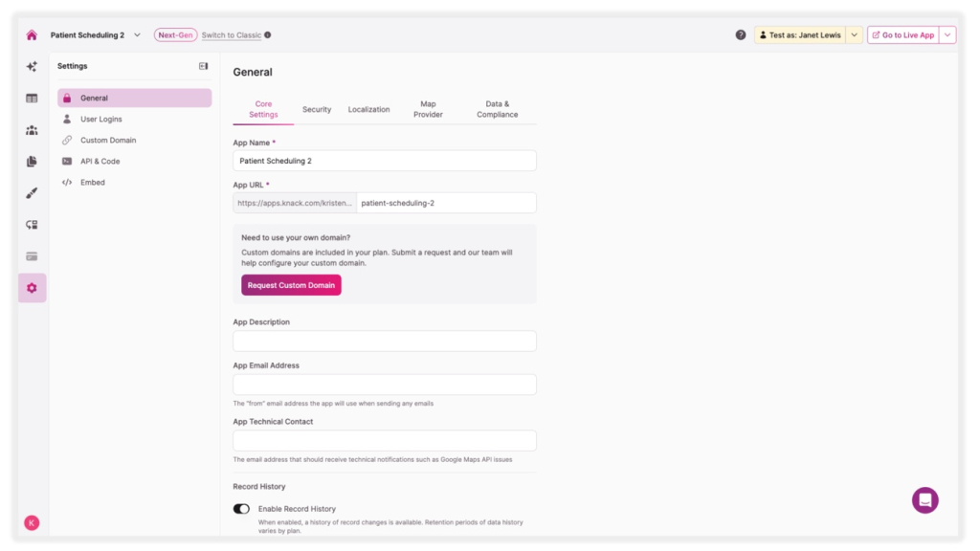This screenshot has height=551, width=980.
Task: Open the flows automation icon in the sidebar
Action: coord(32,225)
